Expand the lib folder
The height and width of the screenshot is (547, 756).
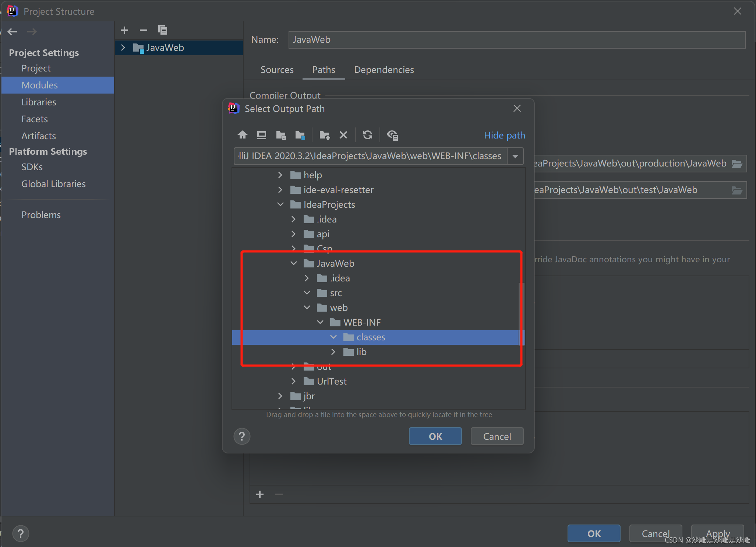333,352
